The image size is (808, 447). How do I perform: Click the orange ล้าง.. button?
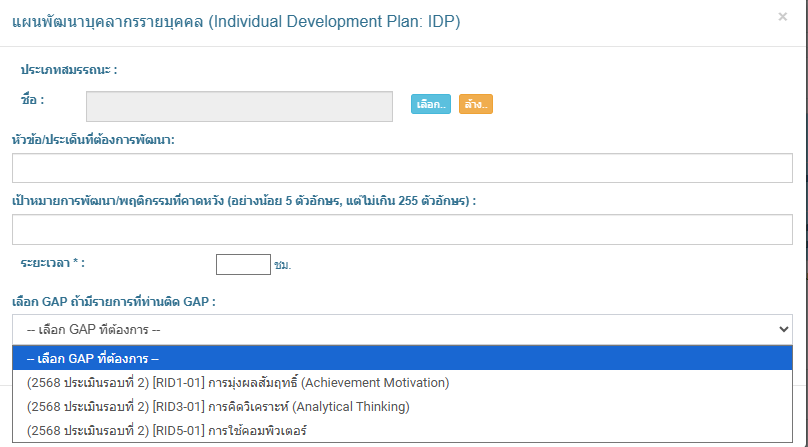[x=476, y=104]
